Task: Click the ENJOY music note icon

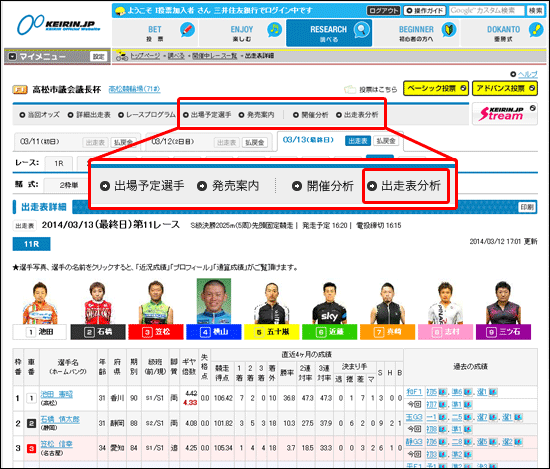Action: 274,30
